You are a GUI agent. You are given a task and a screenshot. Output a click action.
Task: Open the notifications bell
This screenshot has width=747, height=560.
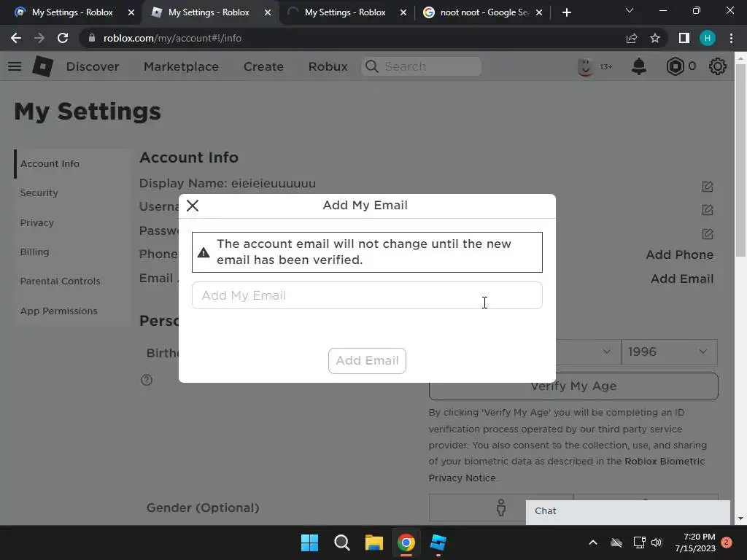pyautogui.click(x=639, y=66)
